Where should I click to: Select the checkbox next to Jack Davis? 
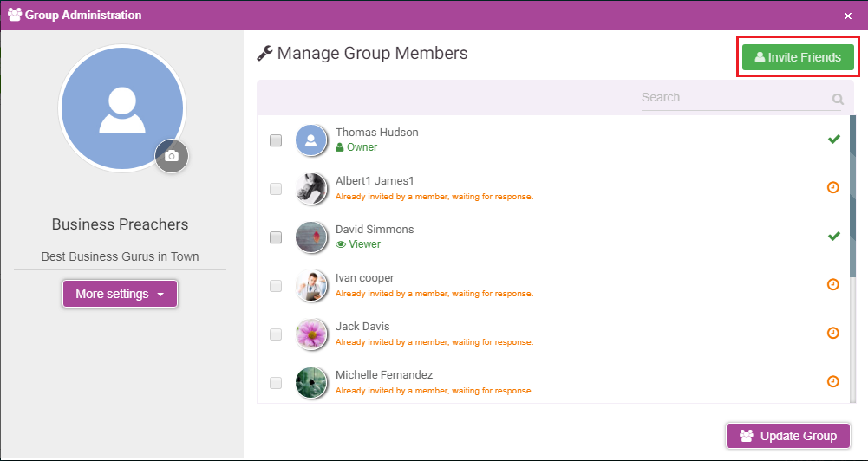(x=276, y=334)
